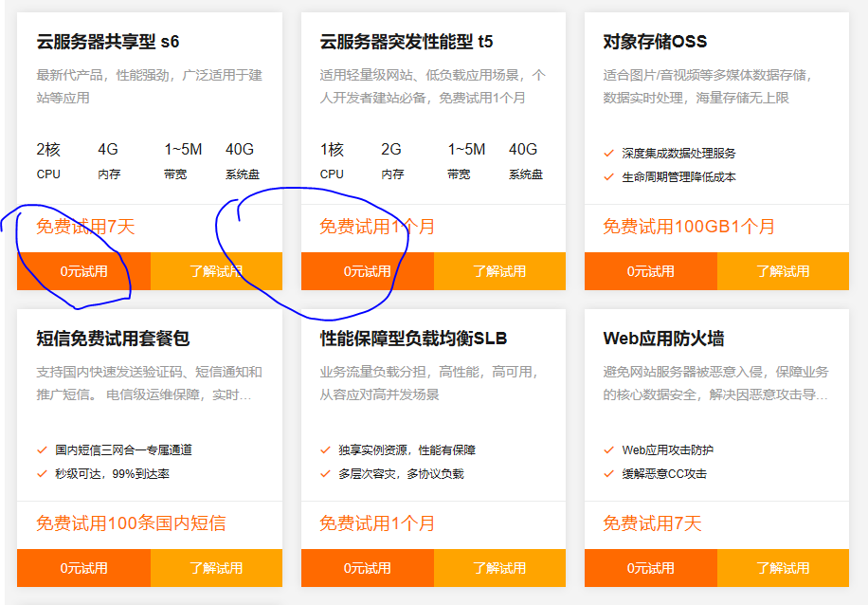This screenshot has height=605, width=868.
Task: Click the 2核 CPU spec in s6 card
Action: coord(48,160)
